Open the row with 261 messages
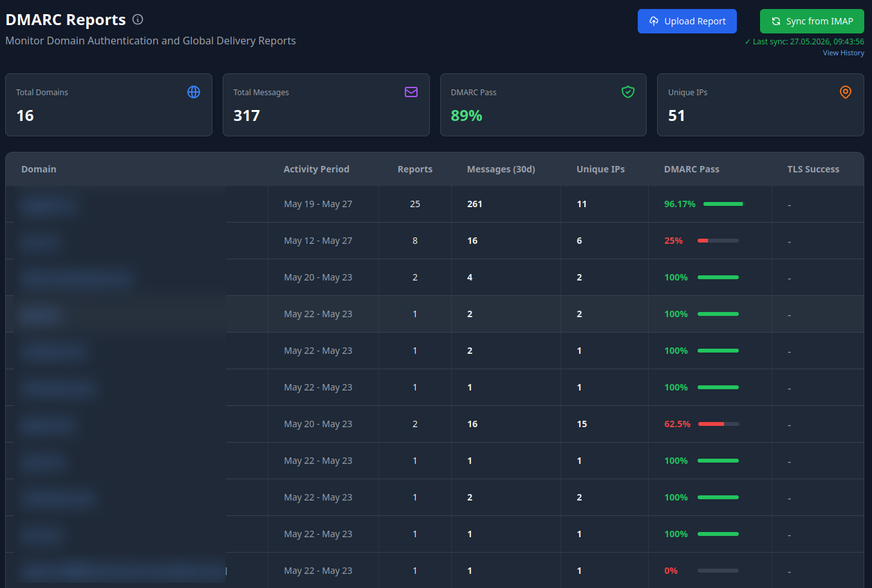Viewport: 872px width, 588px height. click(434, 204)
